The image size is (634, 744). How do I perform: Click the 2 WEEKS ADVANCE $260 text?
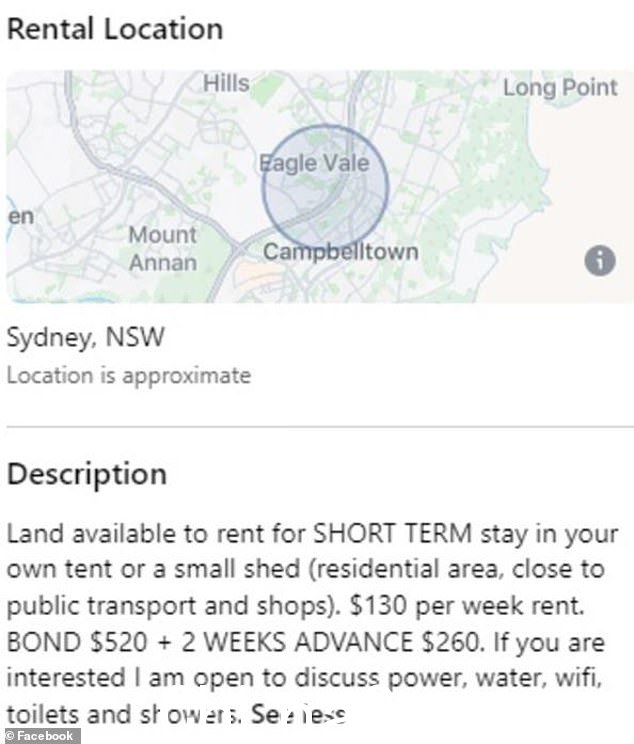331,642
